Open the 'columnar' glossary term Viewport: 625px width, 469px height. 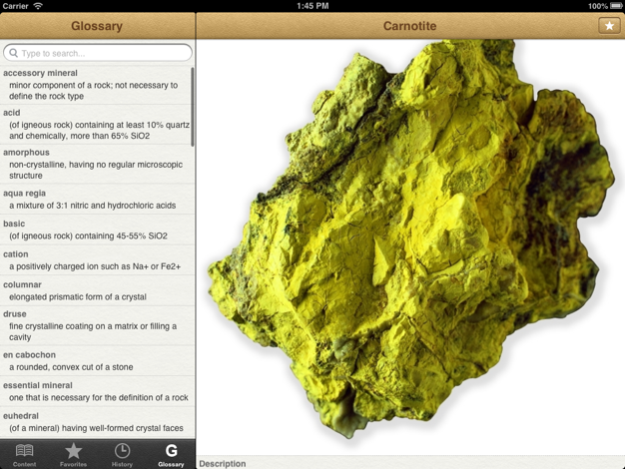(96, 290)
